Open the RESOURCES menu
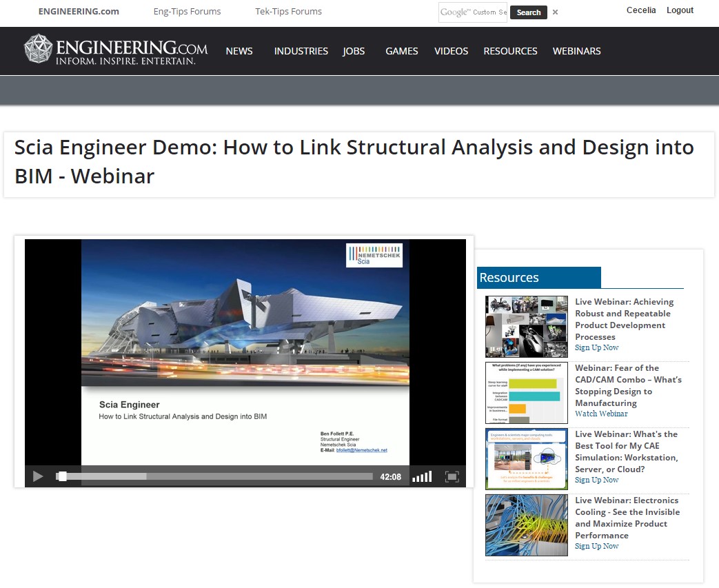The image size is (719, 588). [510, 51]
